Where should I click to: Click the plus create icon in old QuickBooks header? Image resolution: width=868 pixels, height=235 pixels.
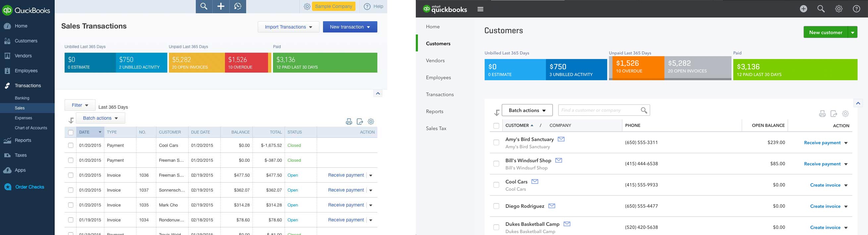click(221, 6)
